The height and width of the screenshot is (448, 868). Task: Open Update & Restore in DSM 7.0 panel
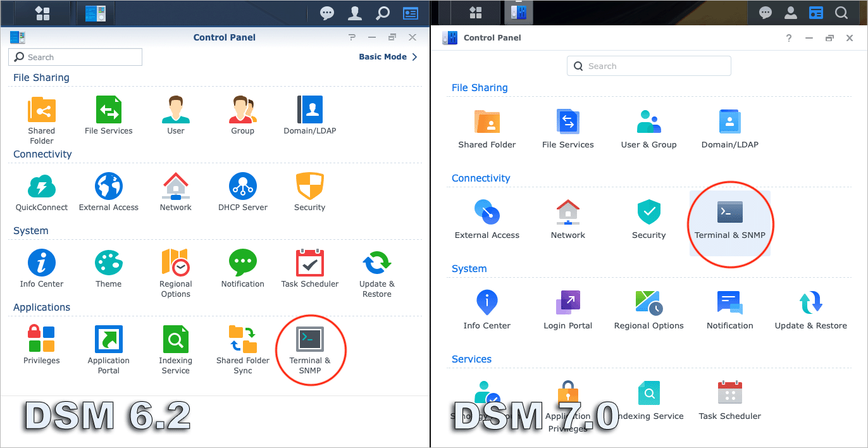tap(811, 310)
